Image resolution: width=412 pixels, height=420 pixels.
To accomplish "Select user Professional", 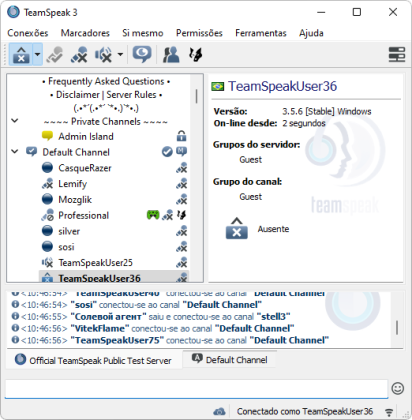I will pos(83,215).
